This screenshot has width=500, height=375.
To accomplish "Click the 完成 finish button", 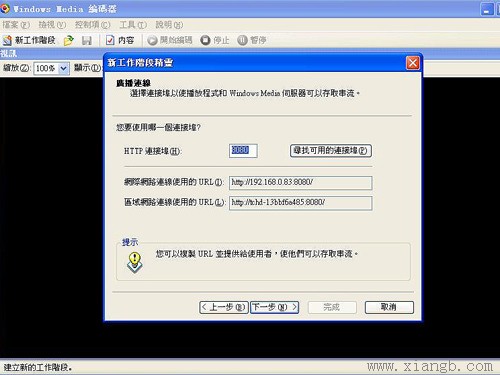I will tap(332, 307).
